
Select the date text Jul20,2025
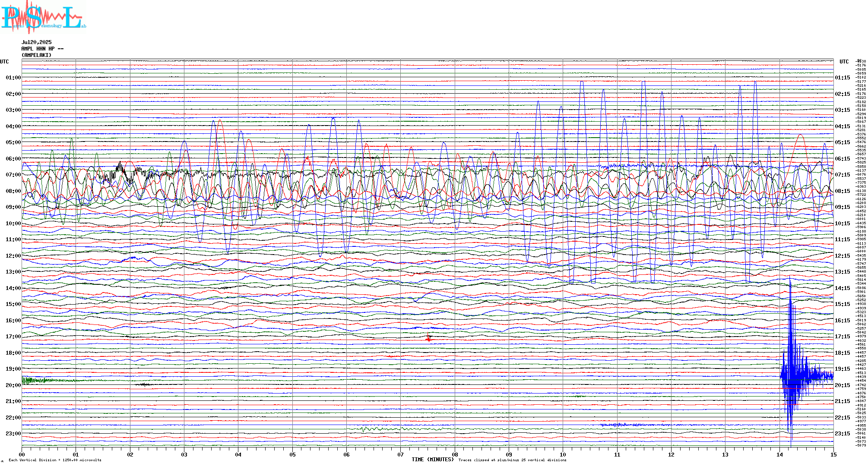click(37, 42)
